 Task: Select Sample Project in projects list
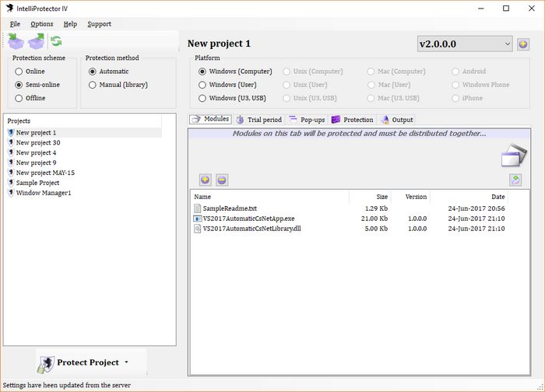[37, 183]
